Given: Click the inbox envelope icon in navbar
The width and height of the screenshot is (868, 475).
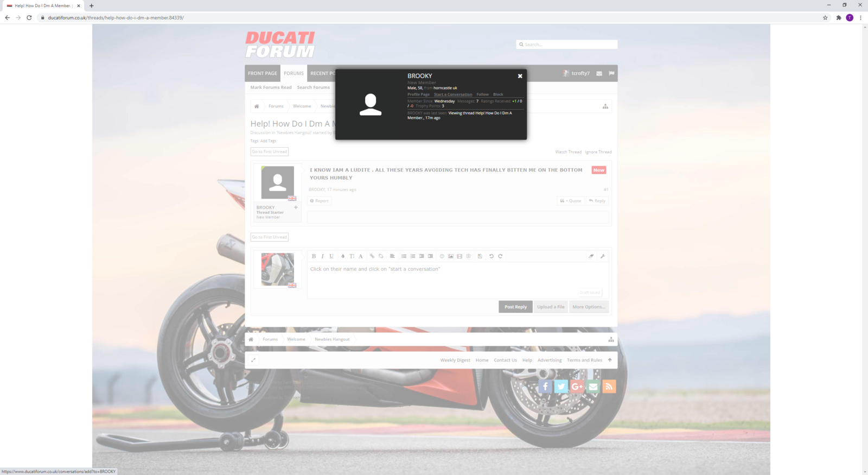Looking at the screenshot, I should 599,73.
